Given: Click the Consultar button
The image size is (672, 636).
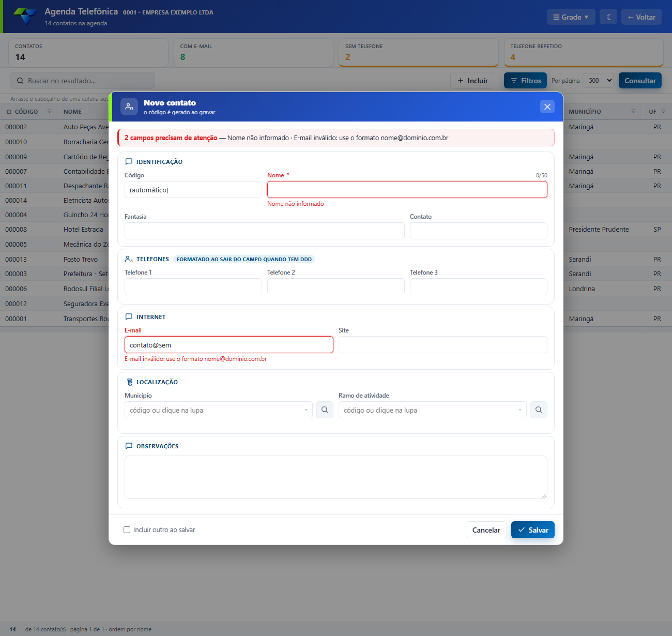Looking at the screenshot, I should tap(640, 81).
